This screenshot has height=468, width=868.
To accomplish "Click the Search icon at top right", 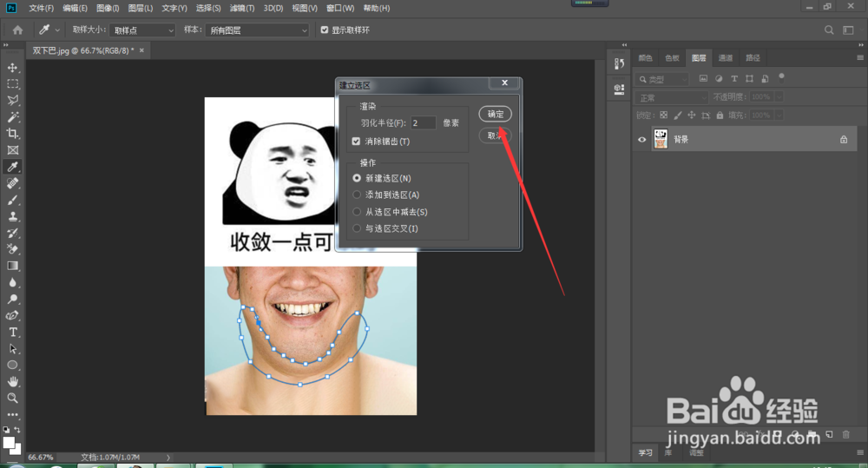I will click(829, 30).
